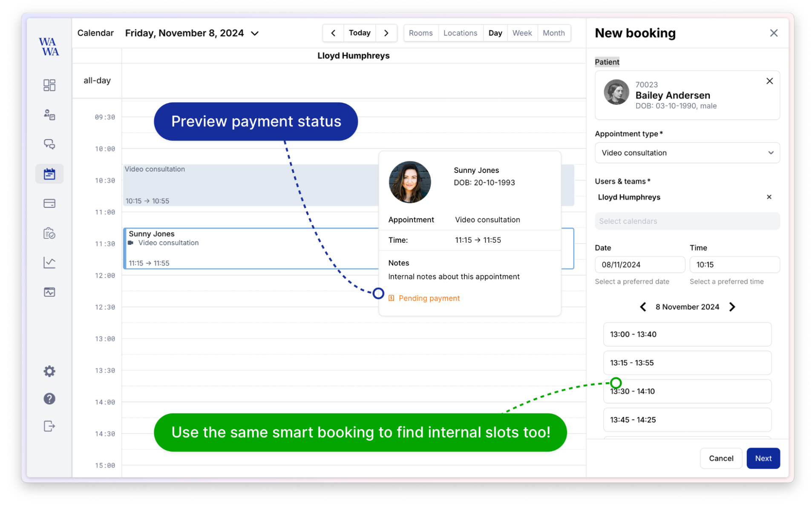Remove Lloyd Humphreys from users & teams
The width and height of the screenshot is (812, 505).
pyautogui.click(x=769, y=197)
